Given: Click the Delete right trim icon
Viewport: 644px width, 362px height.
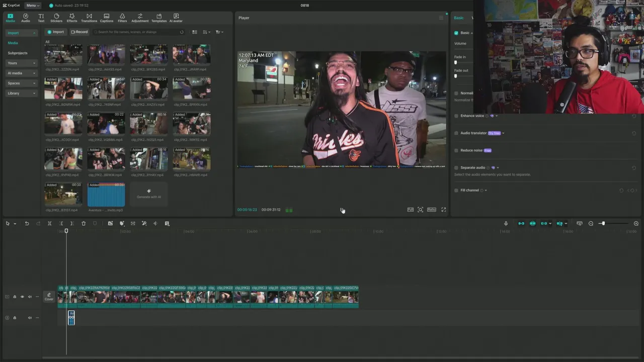Looking at the screenshot, I should point(72,223).
